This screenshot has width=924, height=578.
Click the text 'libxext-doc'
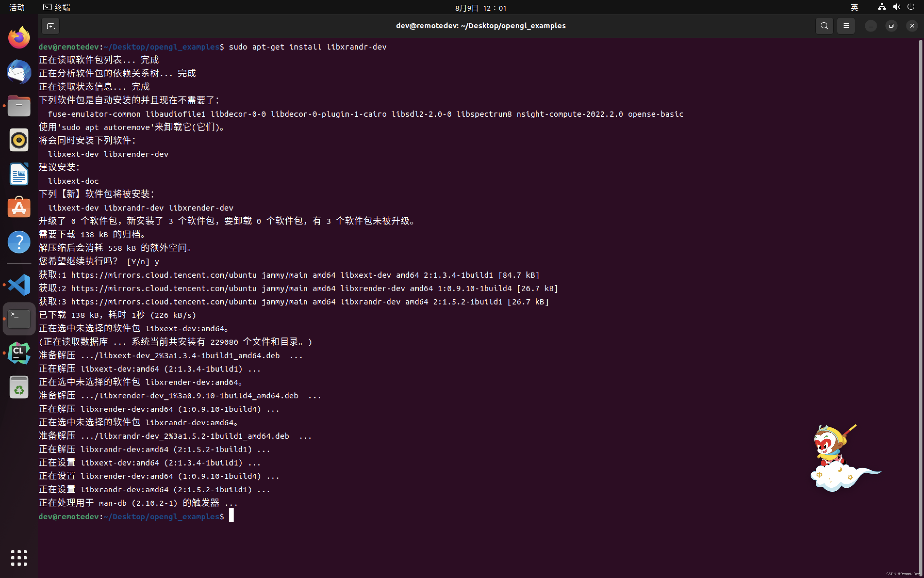(73, 181)
